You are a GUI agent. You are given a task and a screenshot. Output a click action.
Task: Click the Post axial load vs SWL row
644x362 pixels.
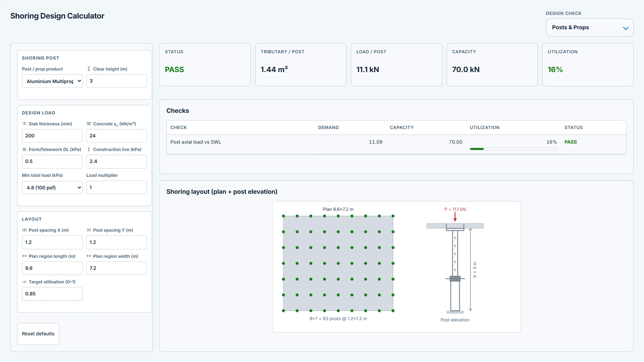point(396,144)
